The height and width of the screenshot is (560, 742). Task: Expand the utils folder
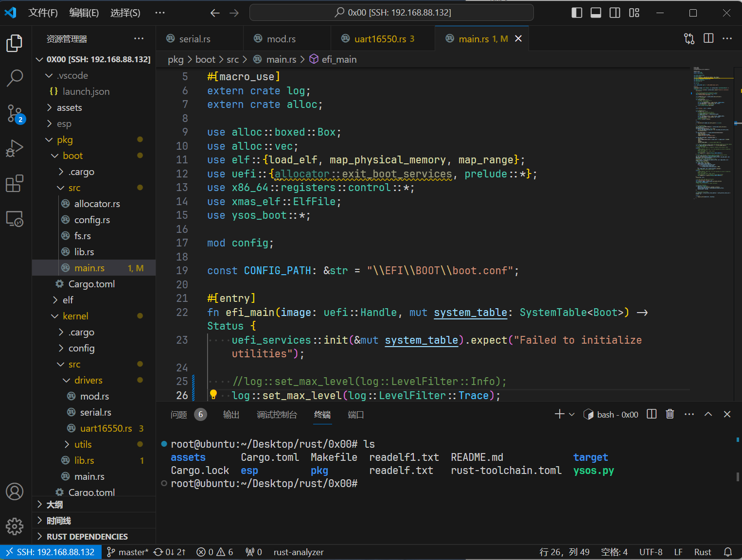click(94, 444)
